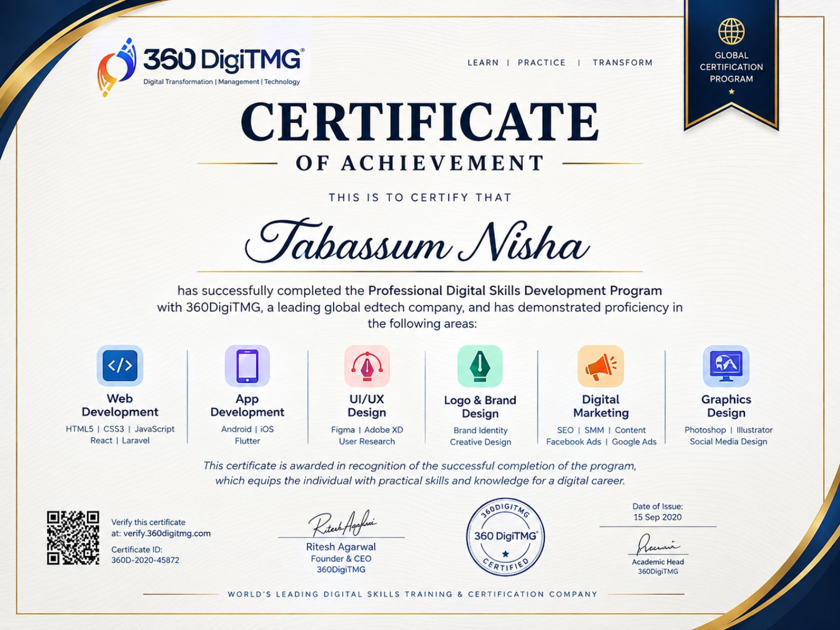Click the Facebook Ads | Google Ads text
Viewport: 840px width, 630px height.
[x=601, y=442]
